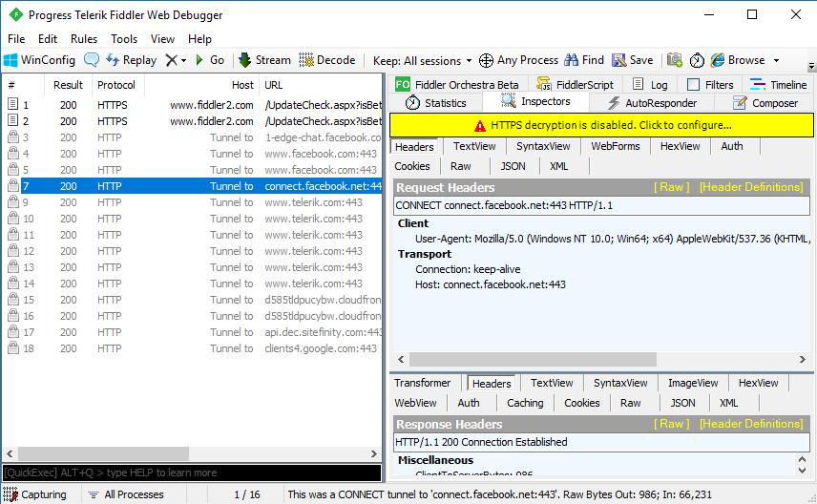Screen dimensions: 817x504
Task: Click Raw link in Response Headers bar
Action: (672, 424)
